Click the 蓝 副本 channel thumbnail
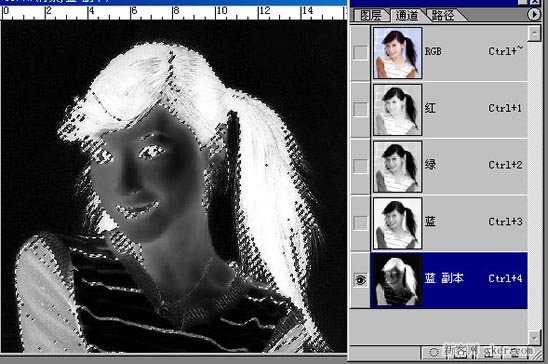This screenshot has width=548, height=364. click(398, 280)
